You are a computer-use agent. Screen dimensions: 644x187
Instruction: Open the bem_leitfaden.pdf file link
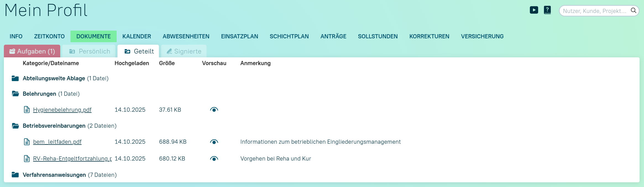click(x=57, y=142)
